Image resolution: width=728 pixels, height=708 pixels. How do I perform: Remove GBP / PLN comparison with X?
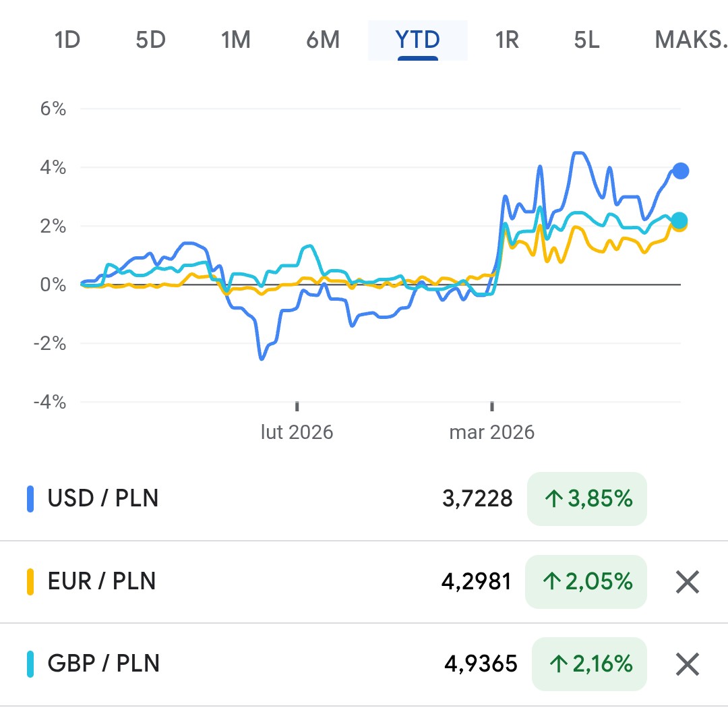pyautogui.click(x=687, y=664)
